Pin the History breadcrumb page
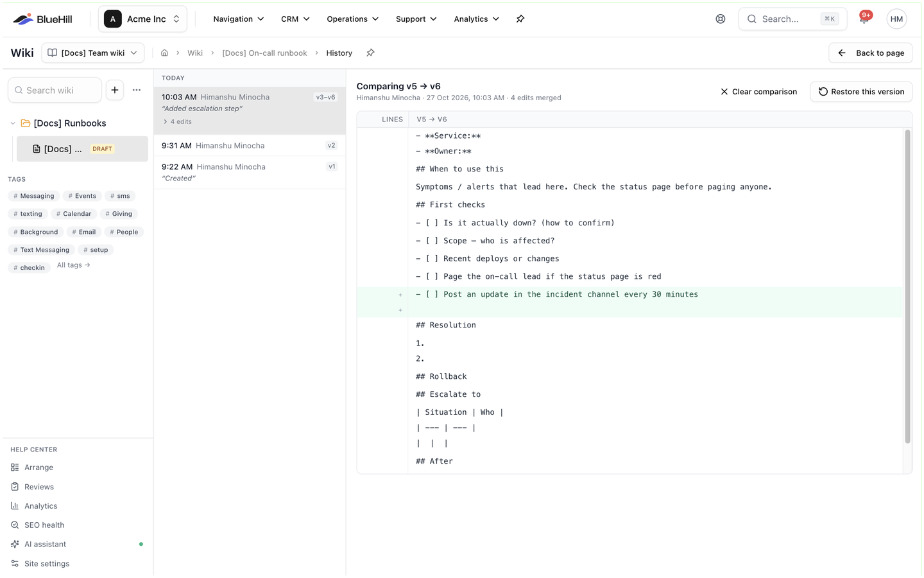Screen dimensions: 924x578 point(370,53)
